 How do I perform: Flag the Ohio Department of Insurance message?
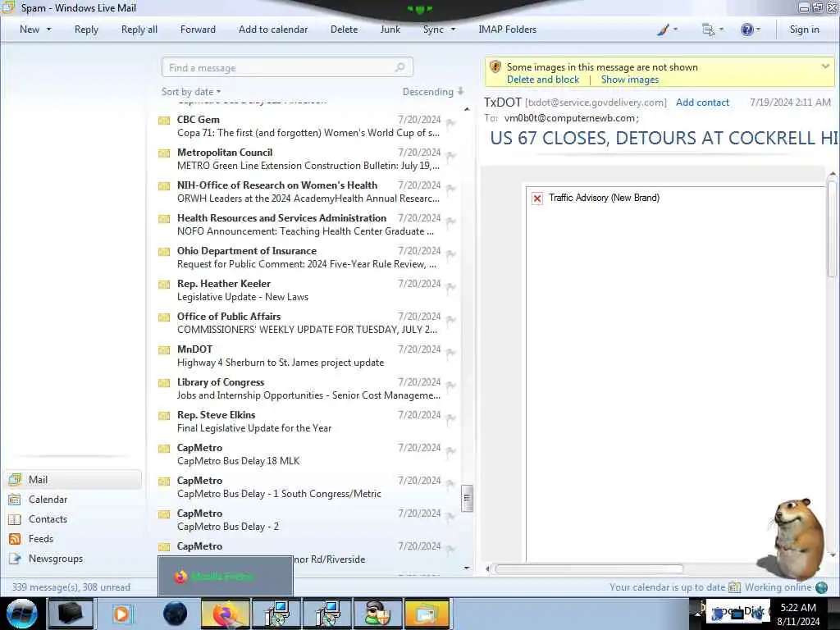point(450,254)
